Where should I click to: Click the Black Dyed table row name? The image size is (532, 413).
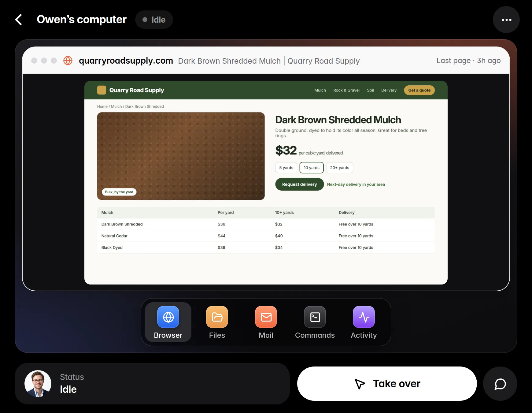112,247
